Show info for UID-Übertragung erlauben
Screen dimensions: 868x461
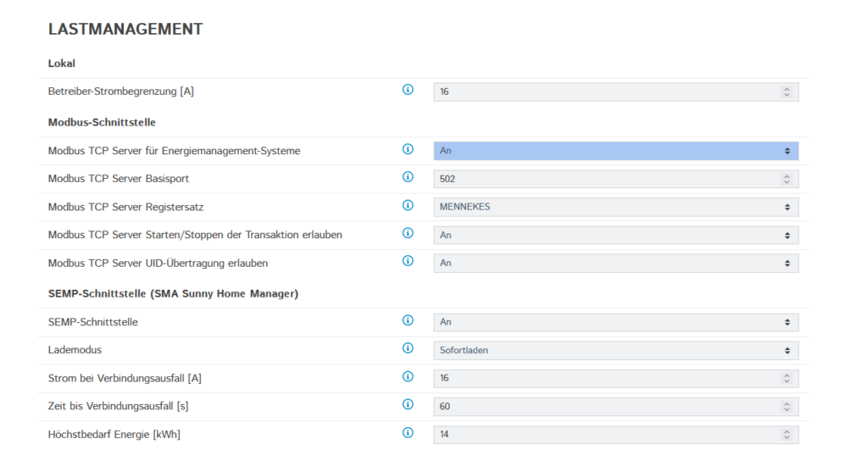[x=408, y=261]
